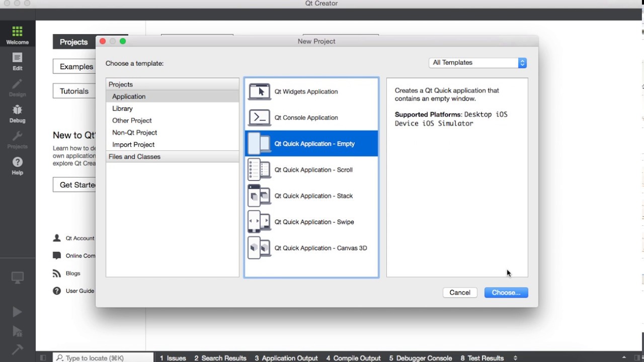Click the Files and Classes header
644x362 pixels.
[x=173, y=157]
